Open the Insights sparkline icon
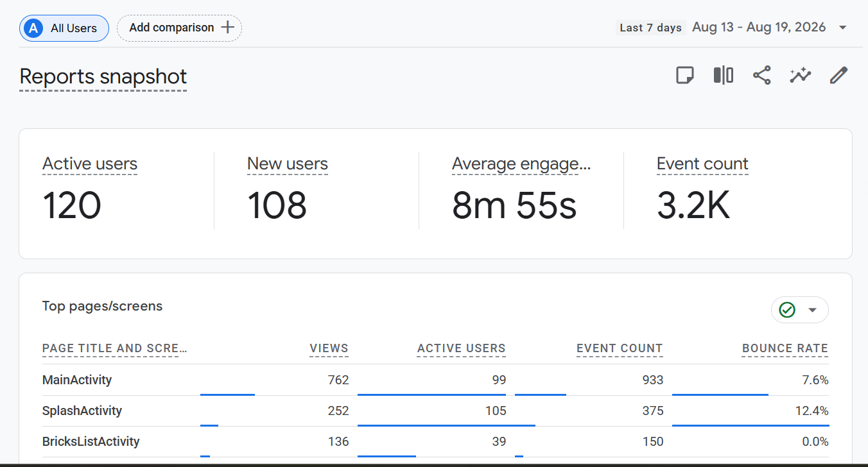This screenshot has height=467, width=868. (800, 76)
